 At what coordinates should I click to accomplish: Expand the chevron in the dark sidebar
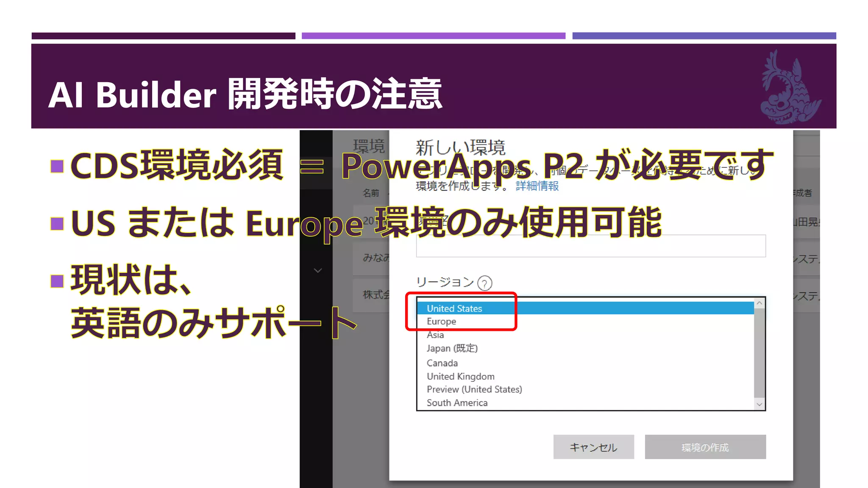(x=318, y=270)
